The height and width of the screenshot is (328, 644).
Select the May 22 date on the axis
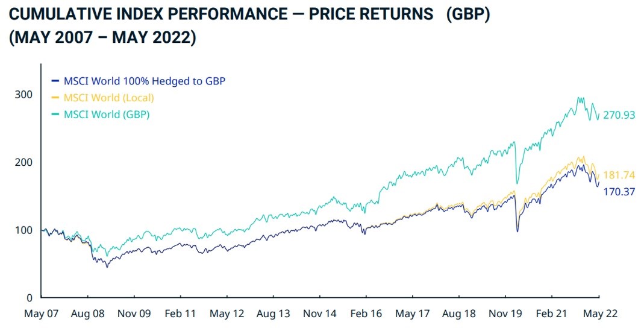599,314
